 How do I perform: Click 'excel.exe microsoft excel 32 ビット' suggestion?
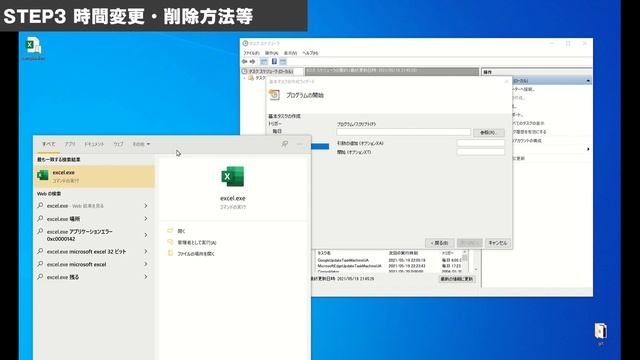coord(87,251)
